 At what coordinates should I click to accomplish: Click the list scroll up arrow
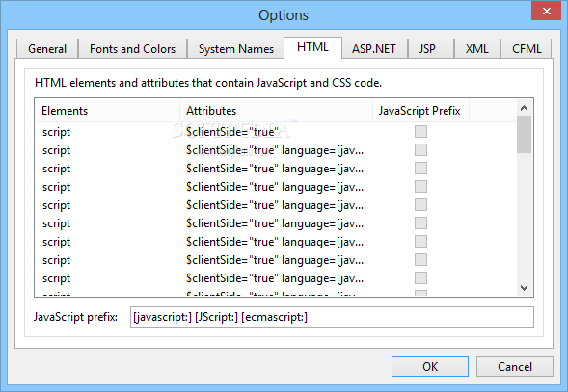click(524, 108)
